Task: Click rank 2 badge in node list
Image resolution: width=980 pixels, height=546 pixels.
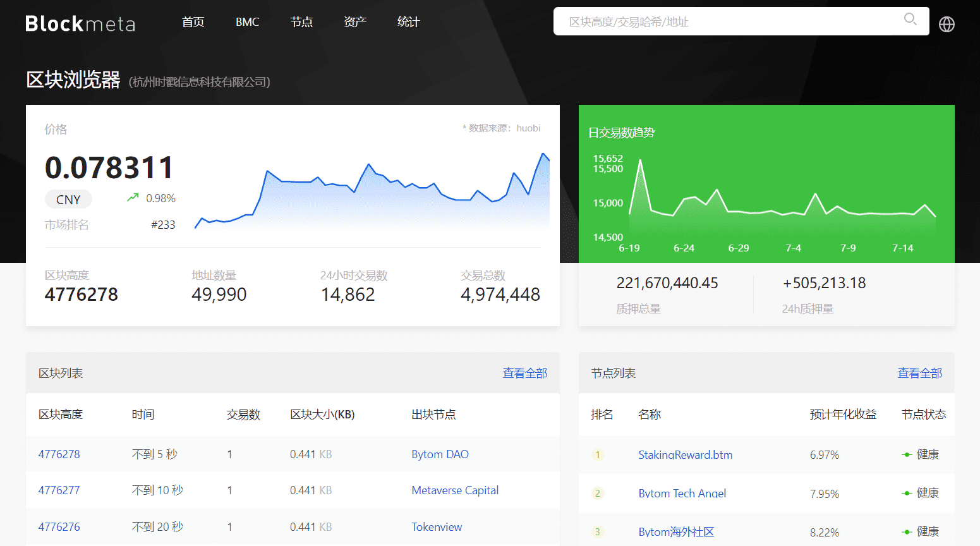Action: click(598, 493)
